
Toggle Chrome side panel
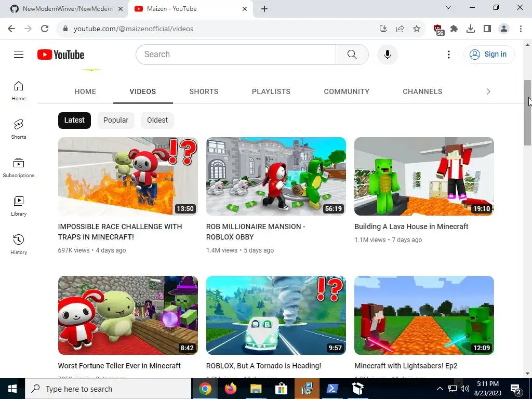pyautogui.click(x=487, y=29)
